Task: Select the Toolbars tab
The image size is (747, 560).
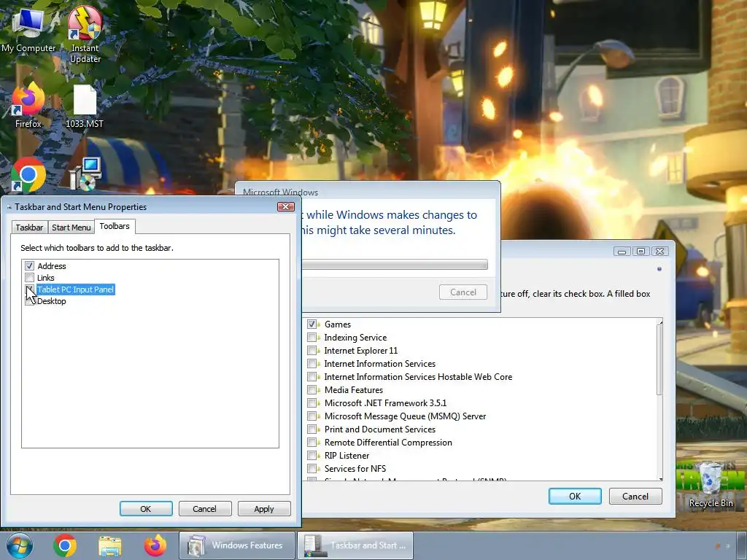Action: coord(115,226)
